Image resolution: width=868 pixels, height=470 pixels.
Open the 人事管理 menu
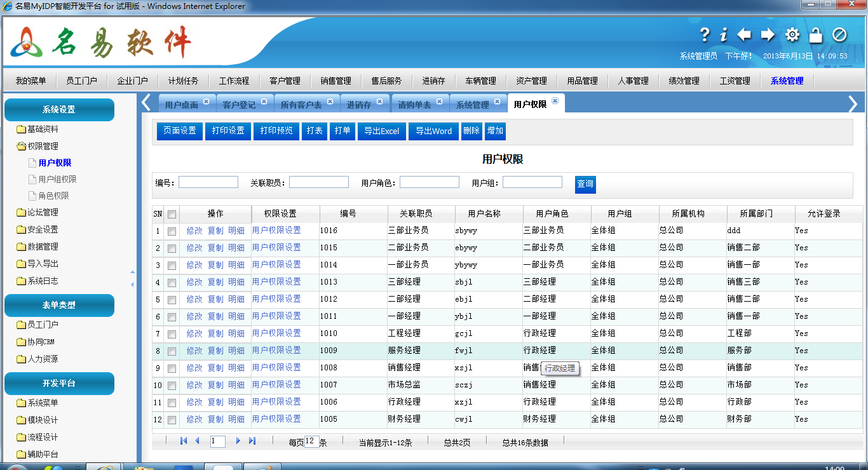pos(633,81)
